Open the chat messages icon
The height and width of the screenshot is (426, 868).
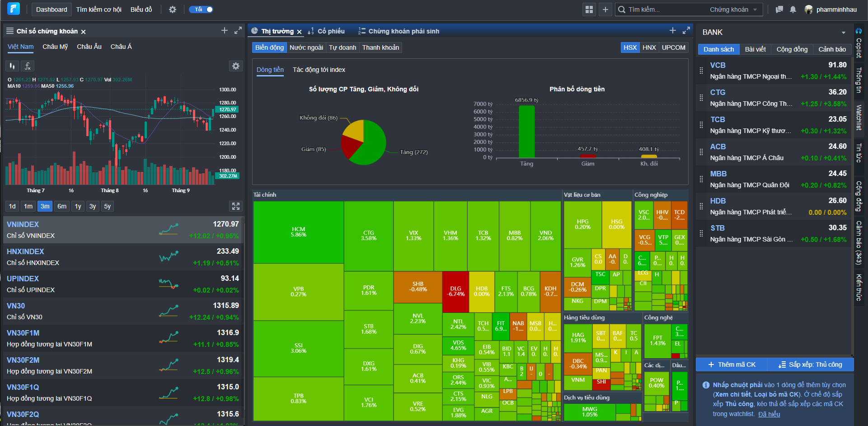[x=779, y=9]
